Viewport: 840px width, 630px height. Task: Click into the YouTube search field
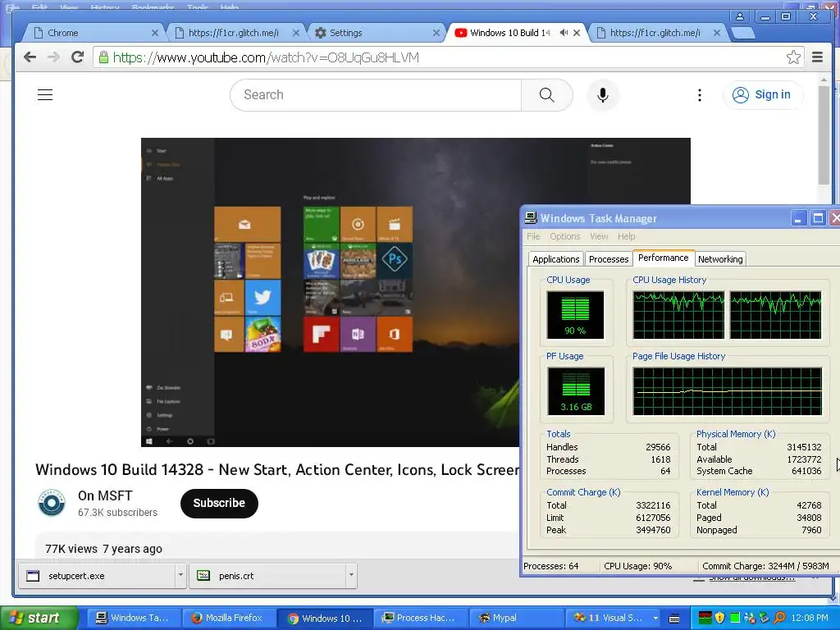tap(376, 95)
